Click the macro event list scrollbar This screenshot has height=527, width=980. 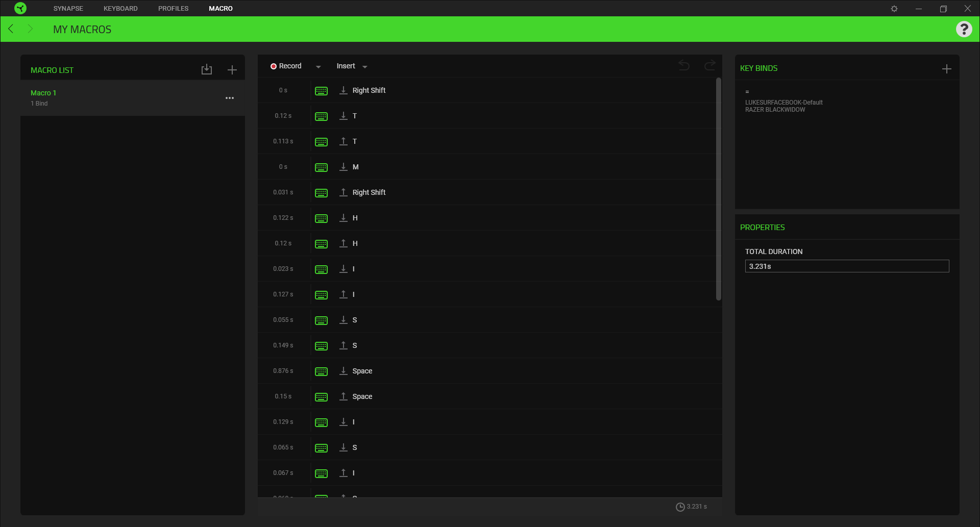point(719,189)
